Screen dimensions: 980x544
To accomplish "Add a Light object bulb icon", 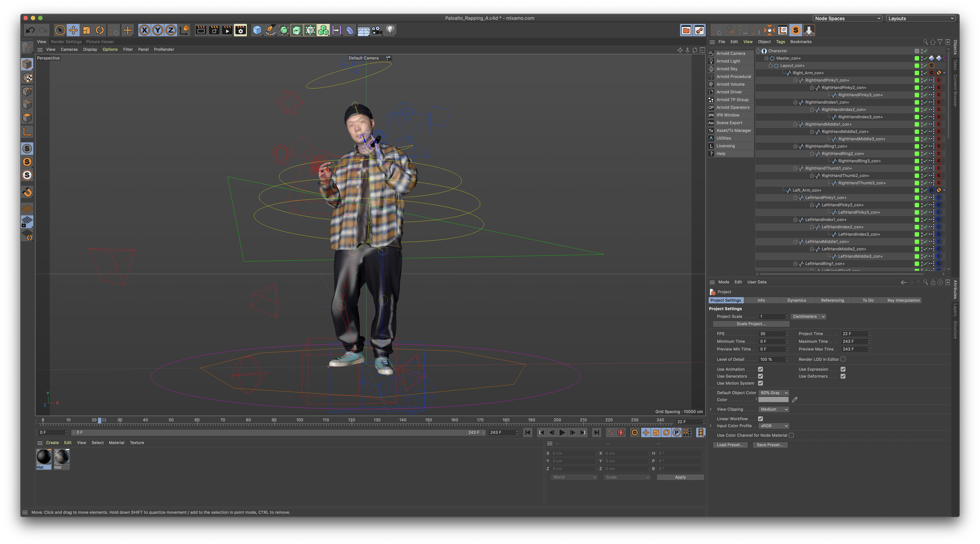I will coord(390,30).
